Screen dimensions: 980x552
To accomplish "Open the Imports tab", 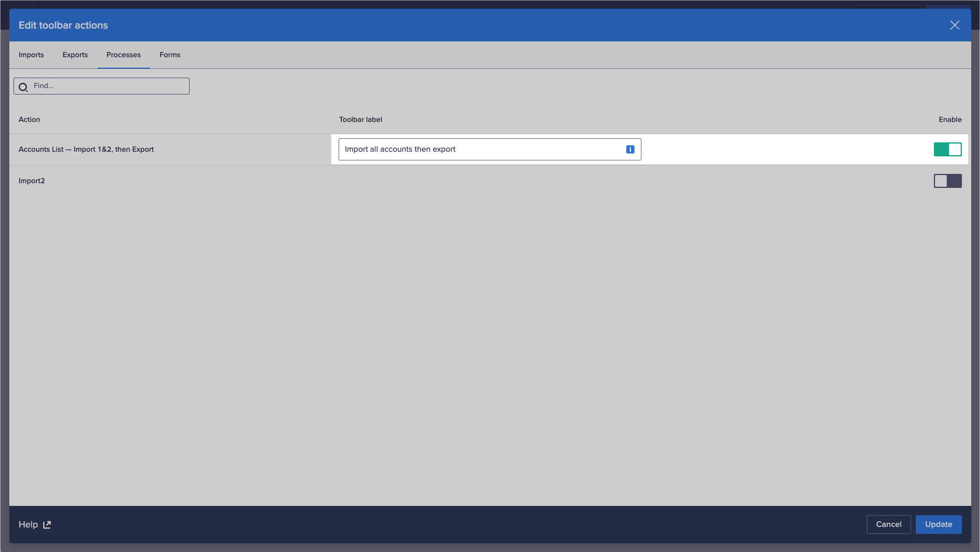I will (x=31, y=54).
